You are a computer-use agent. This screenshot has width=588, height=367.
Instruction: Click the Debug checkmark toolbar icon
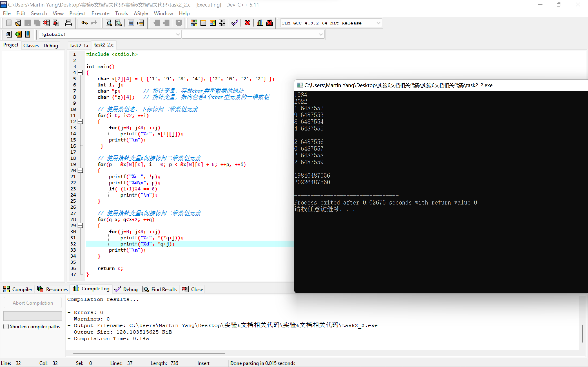point(234,23)
